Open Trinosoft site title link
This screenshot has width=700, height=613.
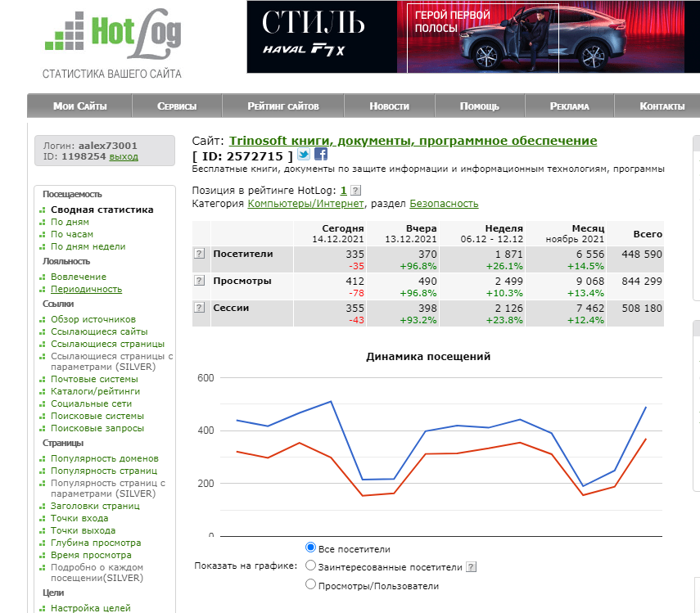pos(413,141)
